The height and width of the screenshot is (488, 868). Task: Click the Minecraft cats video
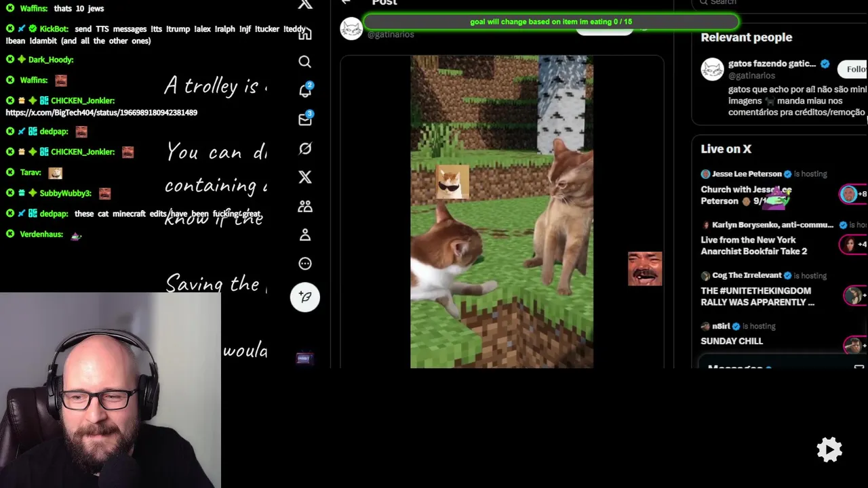[502, 212]
